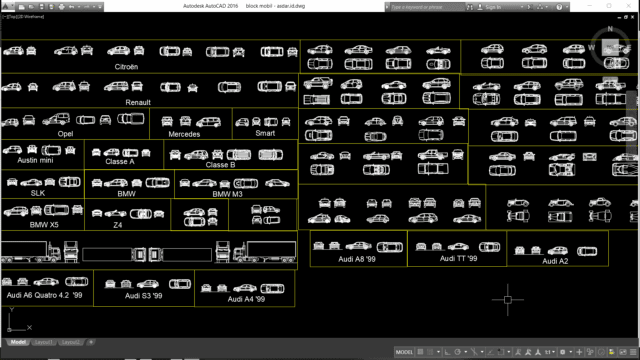This screenshot has height=360, width=640.
Task: Select the "Renault" text label
Action: coord(138,102)
